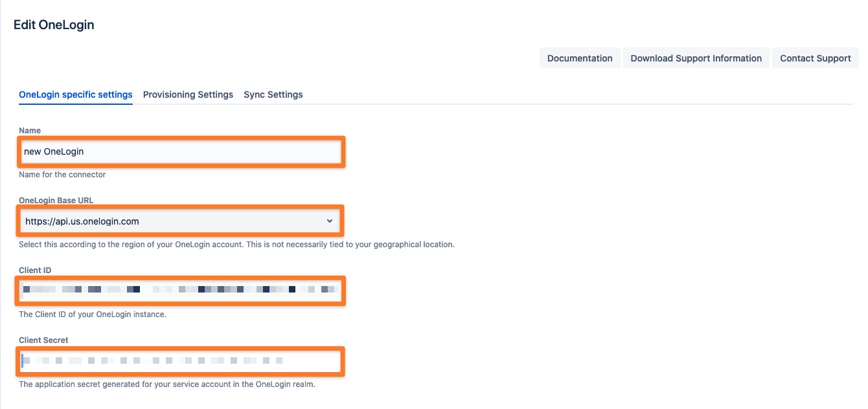Image resolution: width=868 pixels, height=409 pixels.
Task: Select OneLogin specific settings tab
Action: 76,94
